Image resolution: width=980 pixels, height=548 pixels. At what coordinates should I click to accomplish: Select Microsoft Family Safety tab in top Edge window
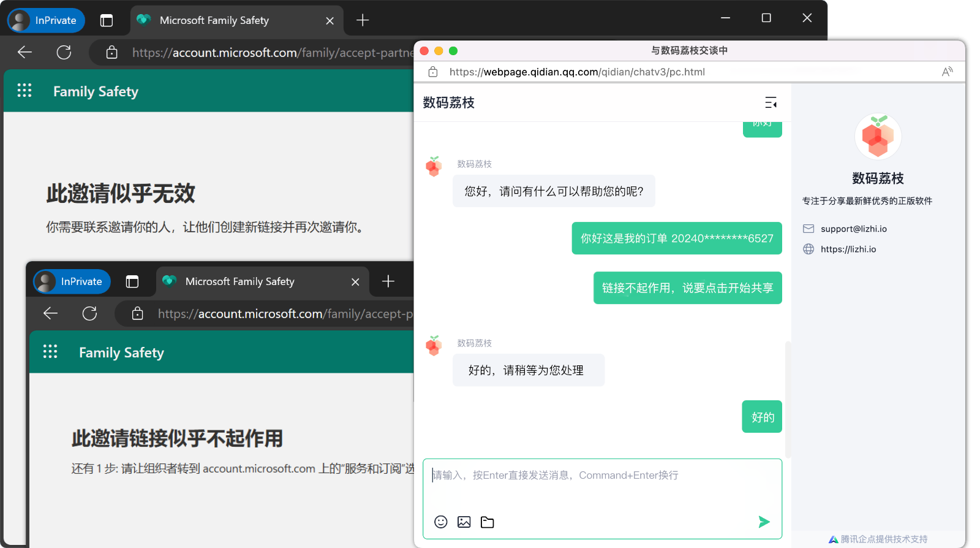pyautogui.click(x=236, y=20)
